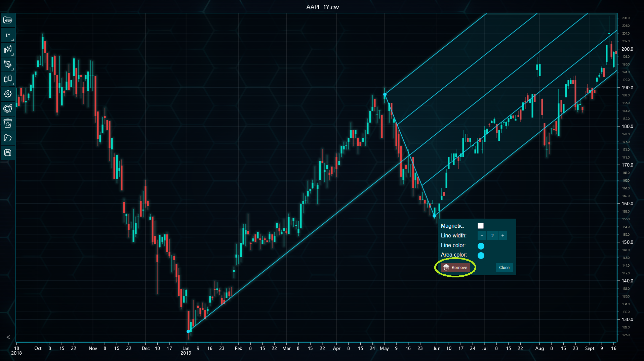Click the May label on time axis

coord(384,348)
